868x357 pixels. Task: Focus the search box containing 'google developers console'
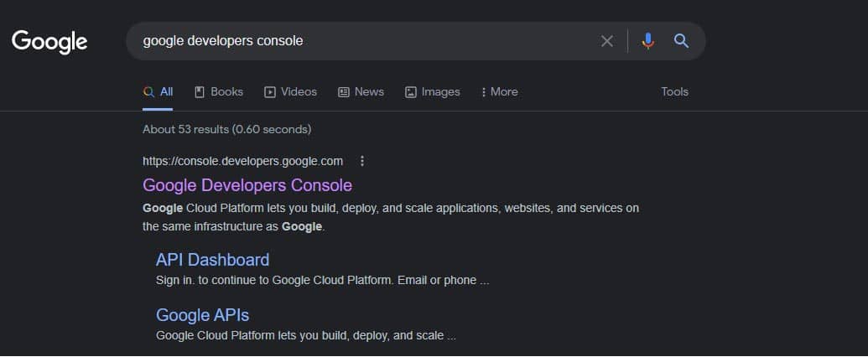coord(361,41)
